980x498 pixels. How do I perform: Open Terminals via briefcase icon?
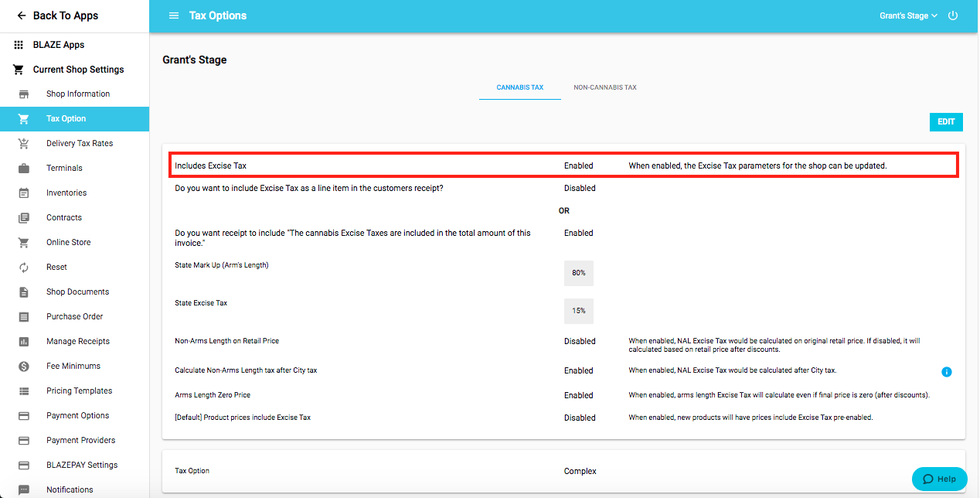24,168
